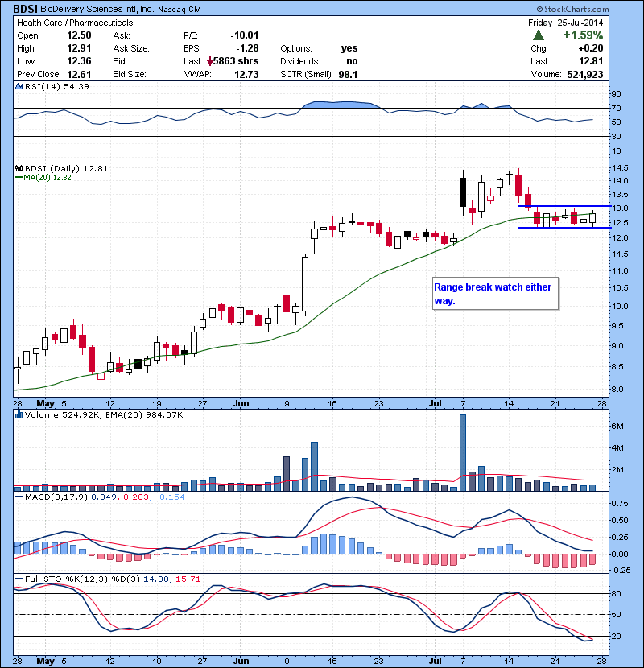Image resolution: width=644 pixels, height=668 pixels.
Task: Click the 14.5 price axis label
Action: coord(620,168)
